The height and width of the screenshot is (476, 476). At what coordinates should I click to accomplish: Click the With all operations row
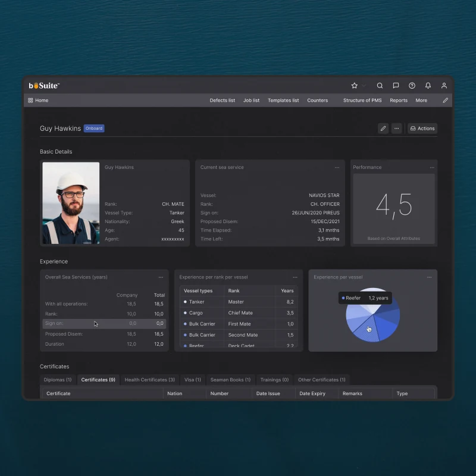[x=104, y=304]
